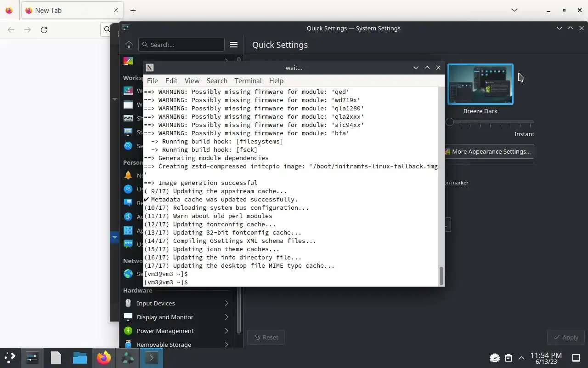Image resolution: width=588 pixels, height=368 pixels.
Task: Click the Apply button
Action: (x=566, y=337)
